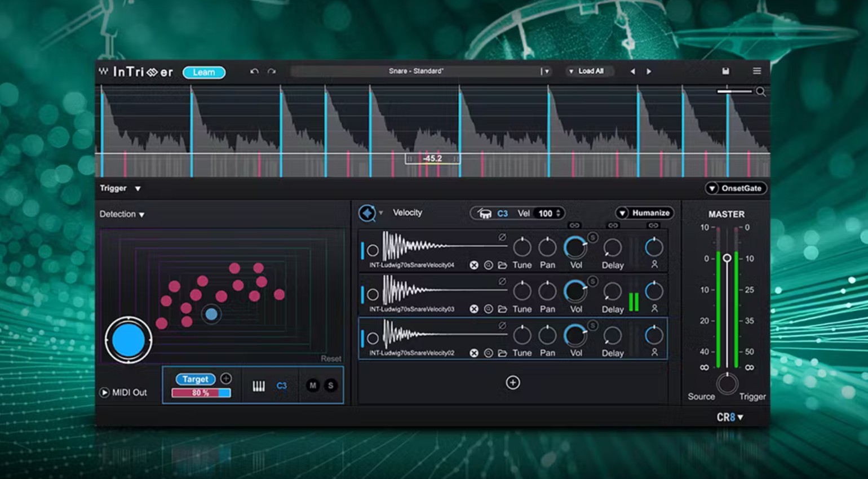This screenshot has width=868, height=479.
Task: Reset the detection map
Action: (x=331, y=358)
